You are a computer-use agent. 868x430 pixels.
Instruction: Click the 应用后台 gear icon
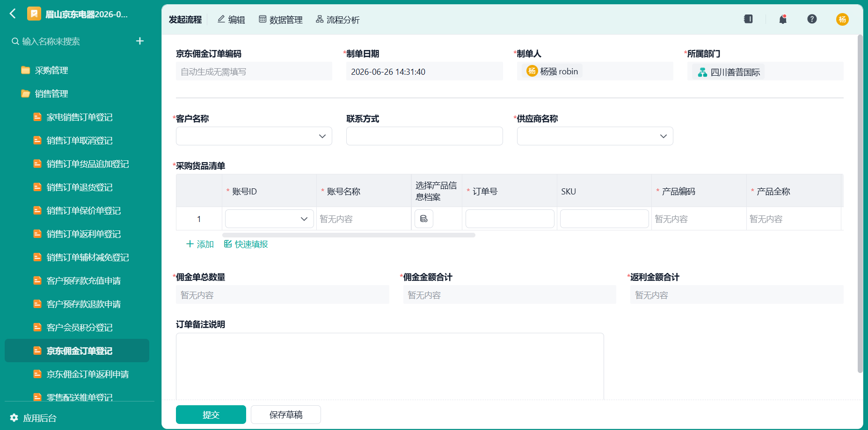[14, 417]
